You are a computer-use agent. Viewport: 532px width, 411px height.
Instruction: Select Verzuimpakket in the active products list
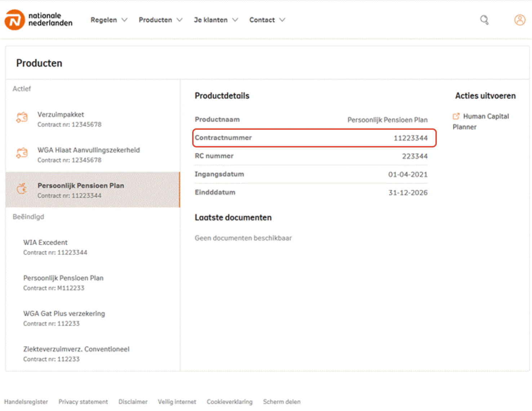[93, 119]
